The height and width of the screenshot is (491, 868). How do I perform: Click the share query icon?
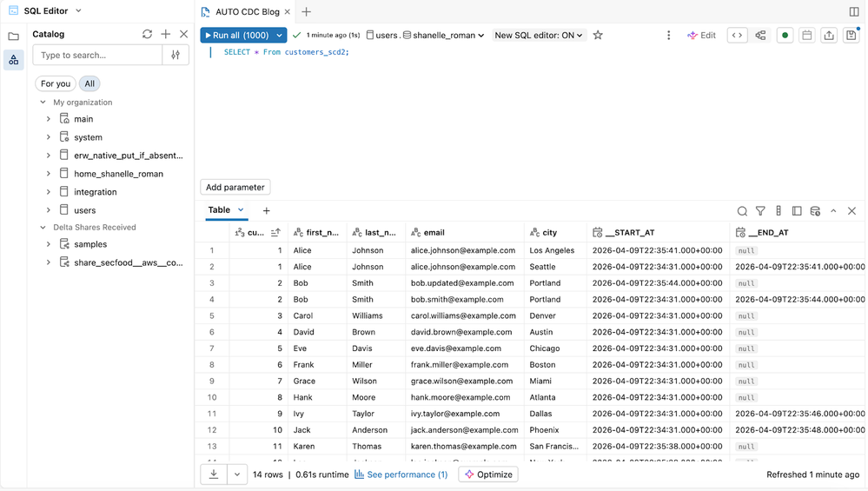[x=829, y=36]
